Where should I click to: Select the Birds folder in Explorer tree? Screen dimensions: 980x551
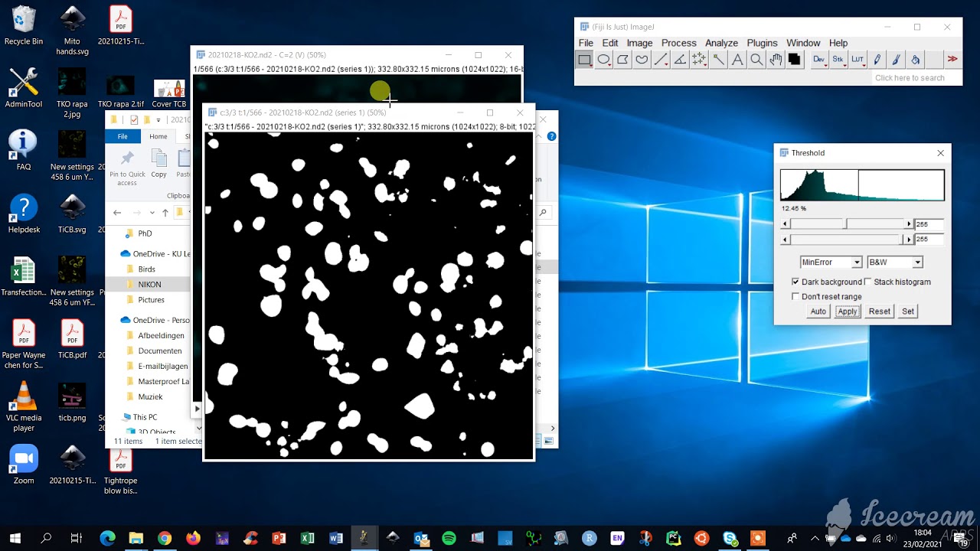(147, 269)
